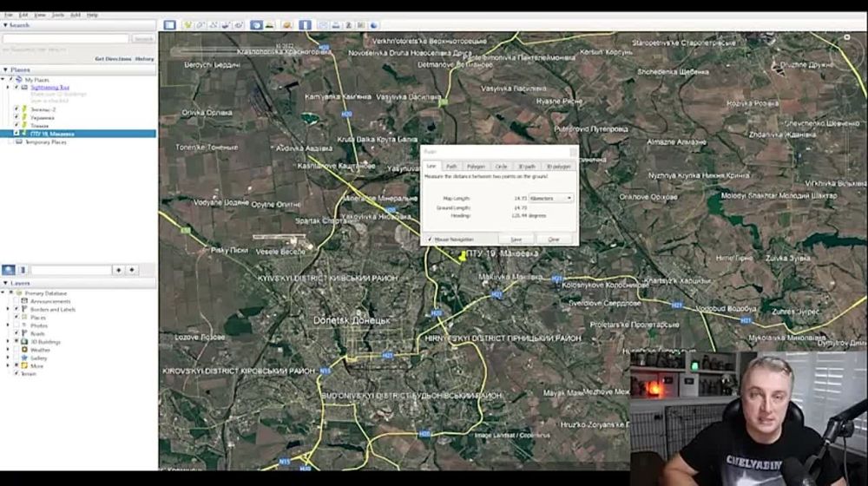
Task: Click the Save button in Ruler dialog
Action: coord(516,240)
